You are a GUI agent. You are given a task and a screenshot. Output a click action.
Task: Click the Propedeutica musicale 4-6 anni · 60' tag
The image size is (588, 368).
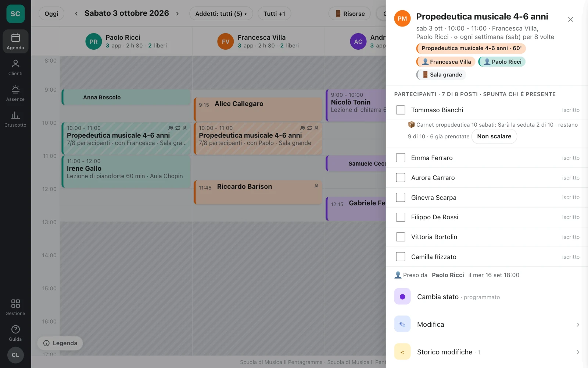(471, 48)
